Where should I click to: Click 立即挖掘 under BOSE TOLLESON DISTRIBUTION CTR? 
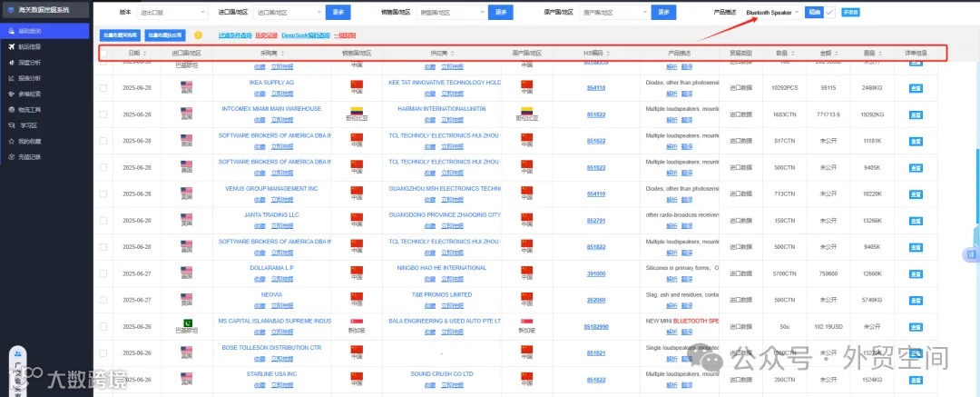pyautogui.click(x=280, y=358)
